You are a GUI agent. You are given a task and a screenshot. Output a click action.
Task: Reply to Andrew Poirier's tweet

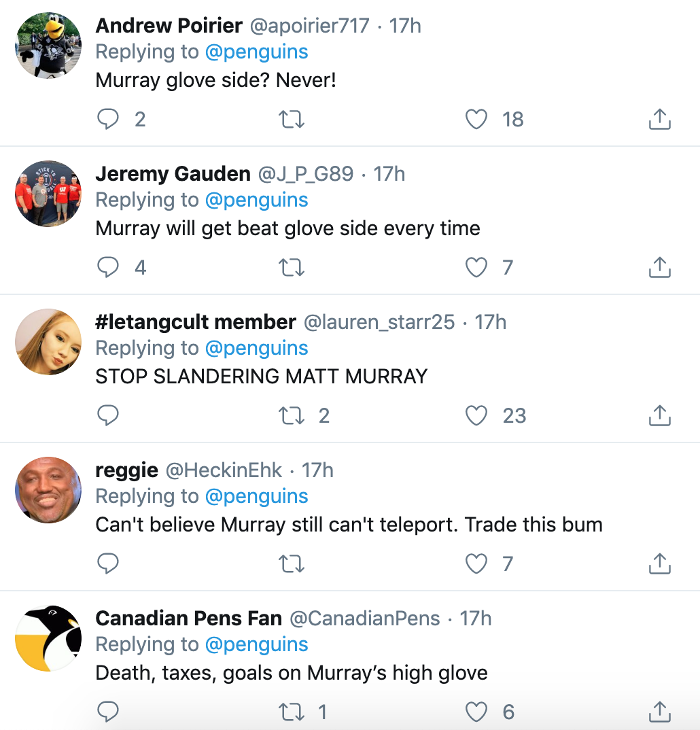tap(108, 120)
